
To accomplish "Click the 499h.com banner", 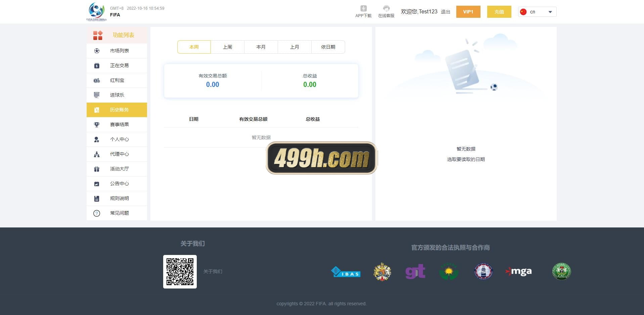I will tap(322, 158).
